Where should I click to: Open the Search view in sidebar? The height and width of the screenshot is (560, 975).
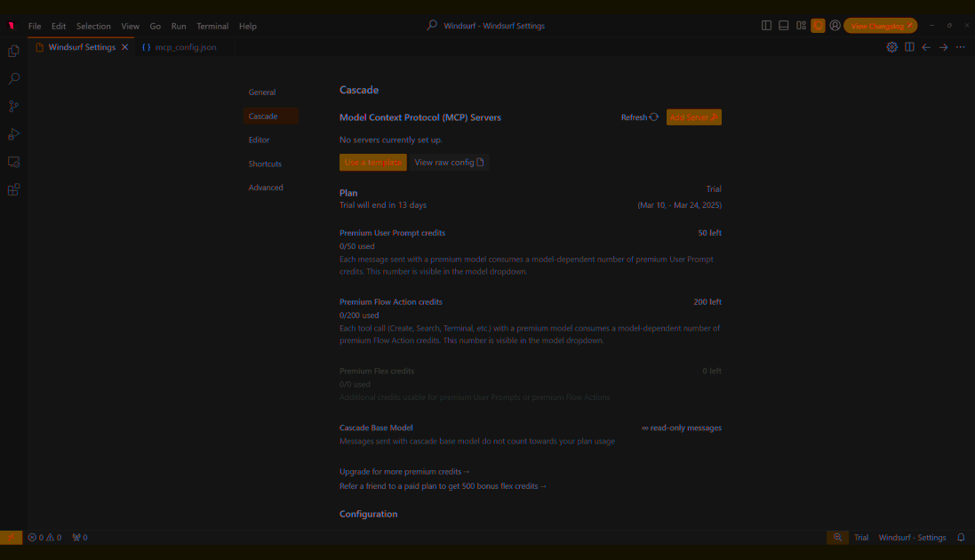(x=12, y=78)
